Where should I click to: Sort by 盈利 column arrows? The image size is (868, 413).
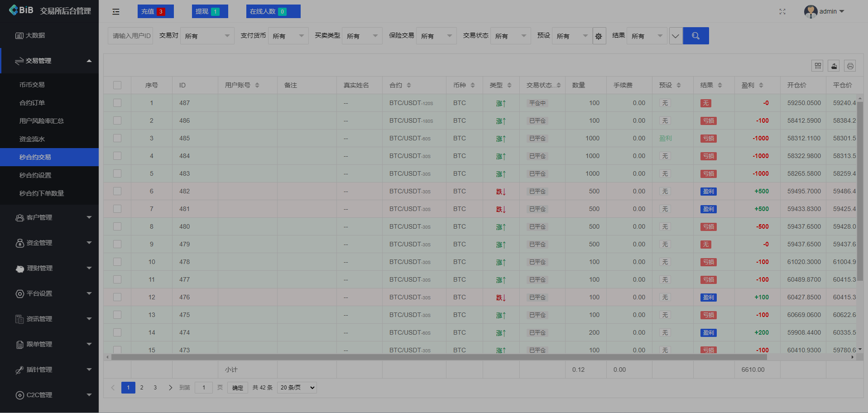point(761,85)
